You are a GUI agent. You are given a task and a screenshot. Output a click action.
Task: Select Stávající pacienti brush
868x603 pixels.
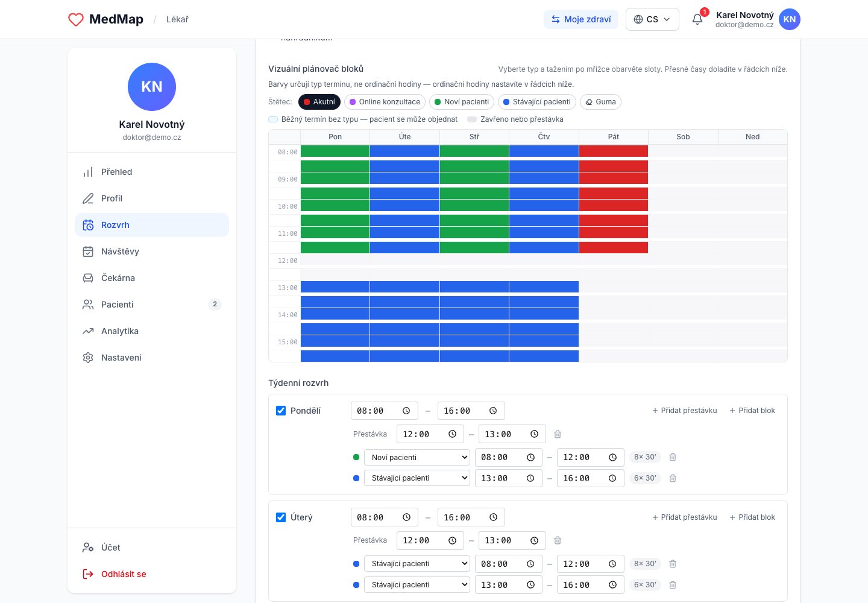537,102
